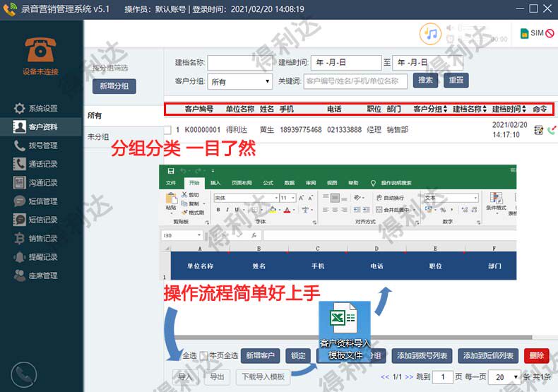The width and height of the screenshot is (558, 392).
Task: Click the 下载导入模板 button
Action: (x=263, y=376)
